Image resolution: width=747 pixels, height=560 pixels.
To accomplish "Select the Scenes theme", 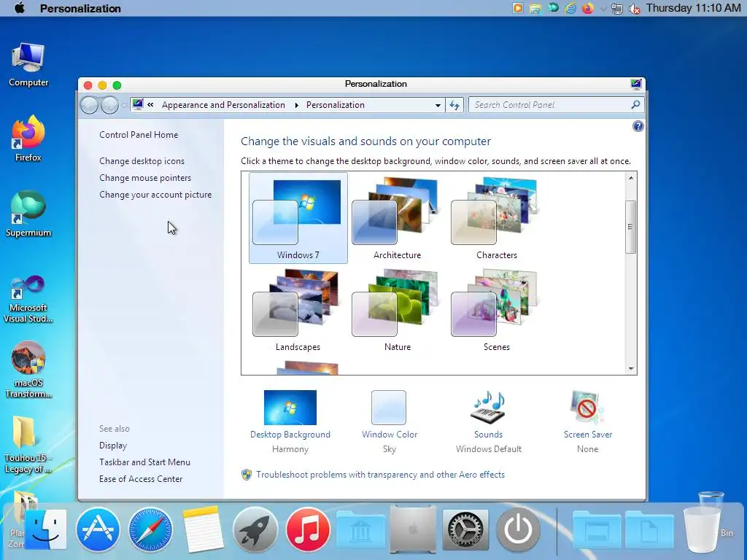I will pyautogui.click(x=496, y=310).
